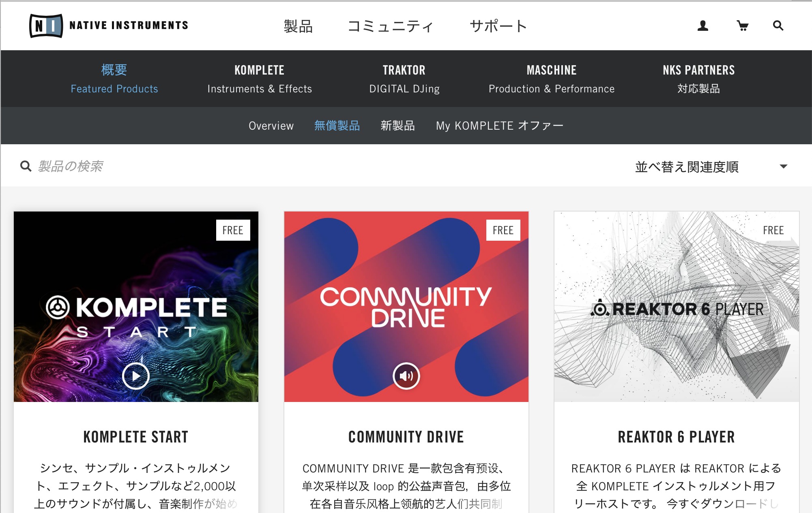Open the user account icon
This screenshot has height=513, width=812.
click(x=702, y=26)
